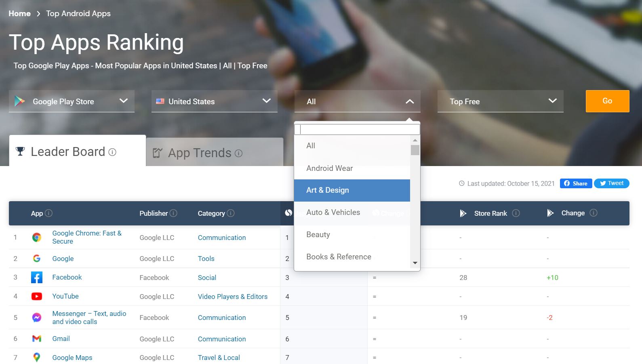Screen dimensions: 642x364
Task: Open the Top Free dropdown
Action: pos(501,101)
